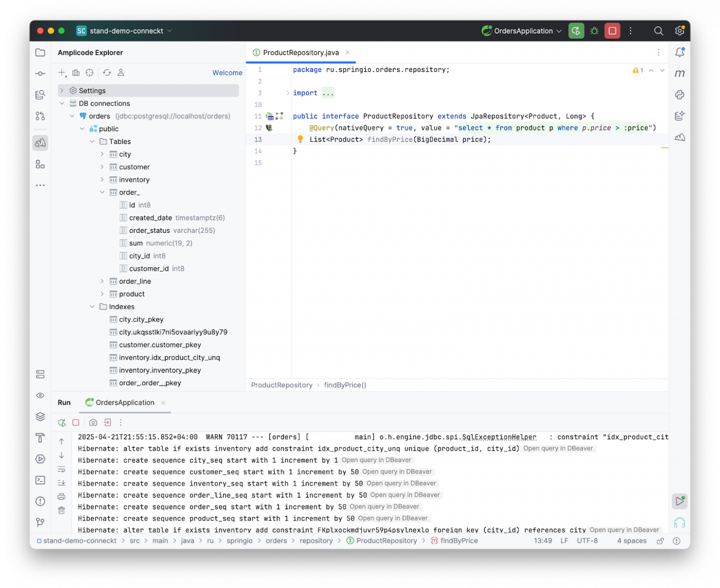The height and width of the screenshot is (588, 720).
Task: Expand the folded import block
Action: pyautogui.click(x=288, y=93)
